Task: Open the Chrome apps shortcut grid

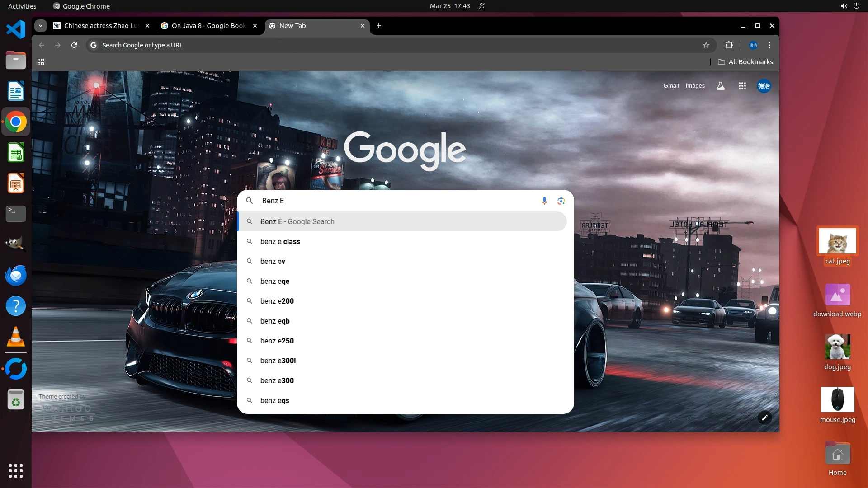Action: (x=41, y=62)
